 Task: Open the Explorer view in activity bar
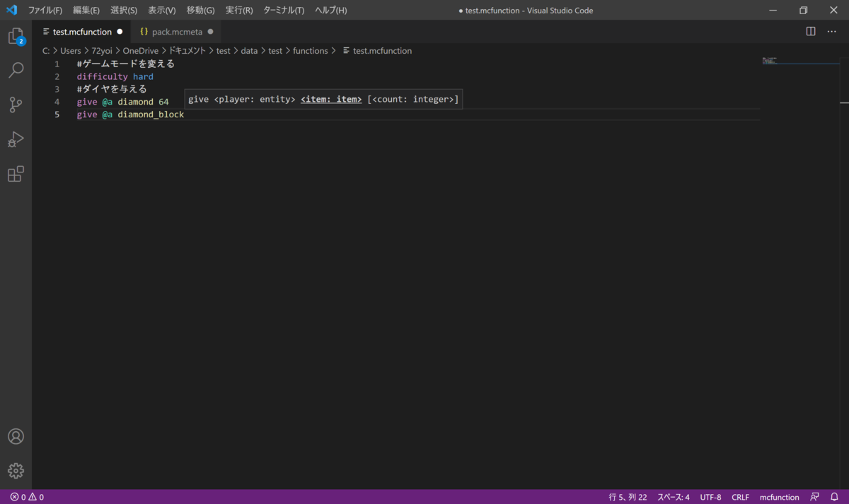(16, 36)
